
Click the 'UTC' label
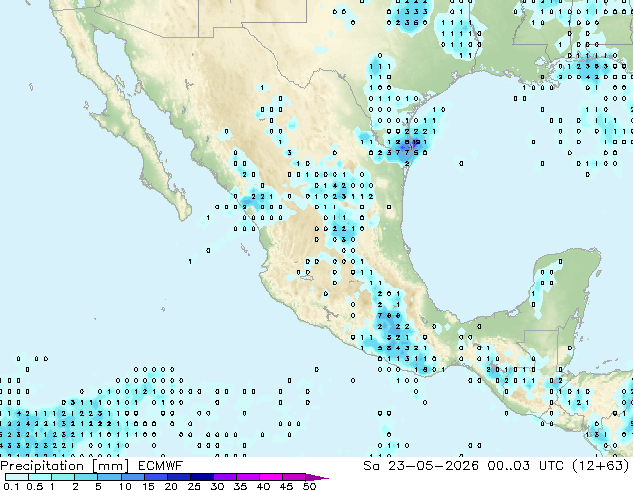(x=552, y=466)
